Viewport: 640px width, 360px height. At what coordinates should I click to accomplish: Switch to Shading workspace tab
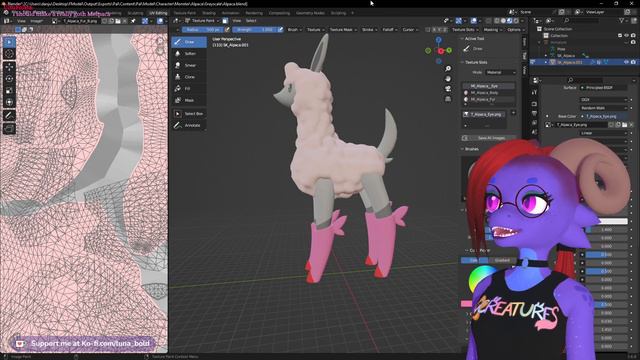tap(209, 13)
